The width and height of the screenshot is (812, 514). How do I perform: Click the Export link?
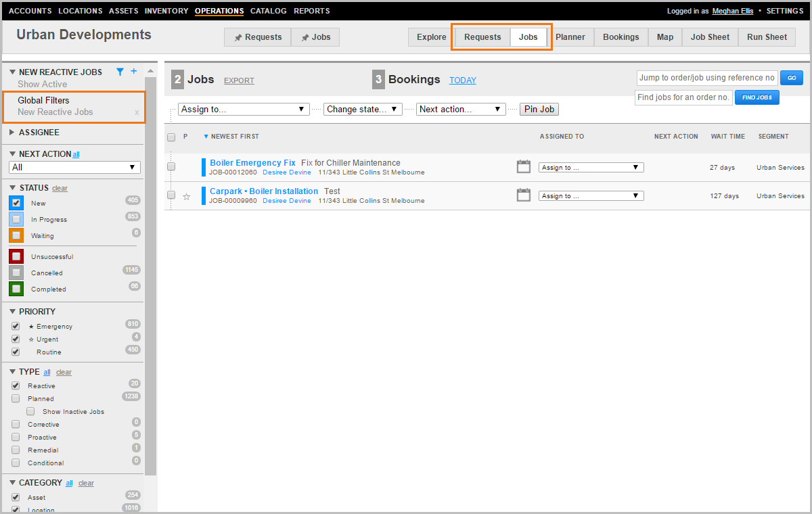tap(239, 80)
